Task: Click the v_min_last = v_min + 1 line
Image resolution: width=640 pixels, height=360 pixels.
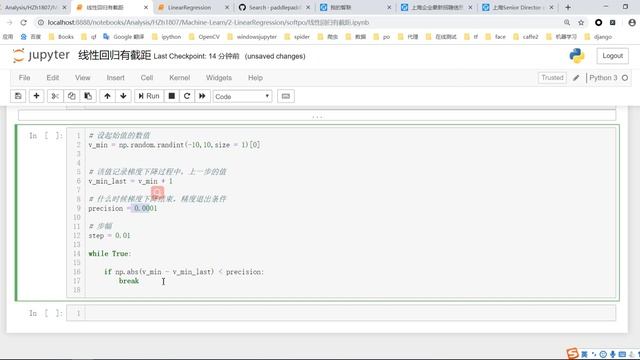Action: click(x=130, y=181)
